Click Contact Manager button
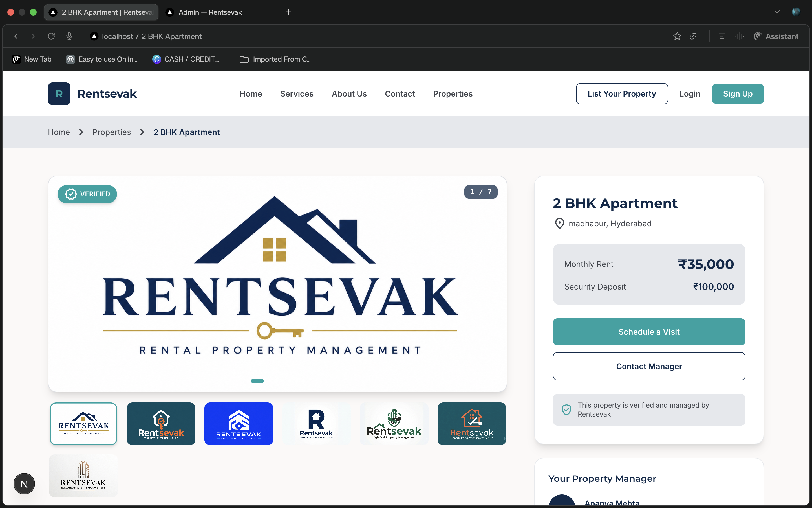Viewport: 812px width, 508px height. (649, 366)
